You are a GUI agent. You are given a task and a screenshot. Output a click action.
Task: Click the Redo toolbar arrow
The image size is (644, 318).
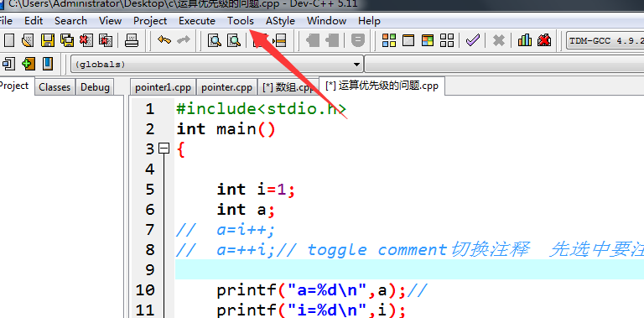point(183,39)
